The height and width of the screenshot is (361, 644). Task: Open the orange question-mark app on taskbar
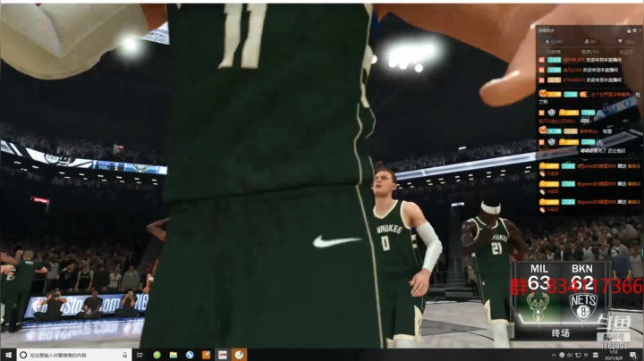point(207,355)
